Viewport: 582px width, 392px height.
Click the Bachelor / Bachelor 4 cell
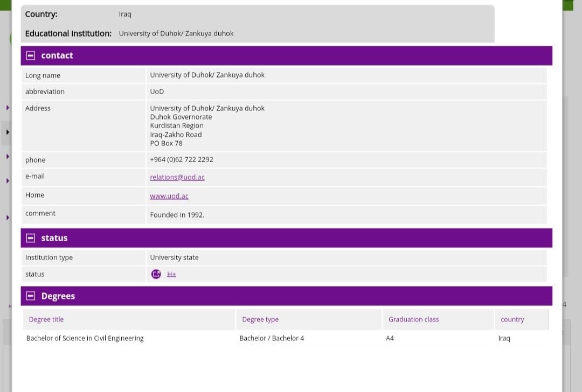tap(271, 338)
